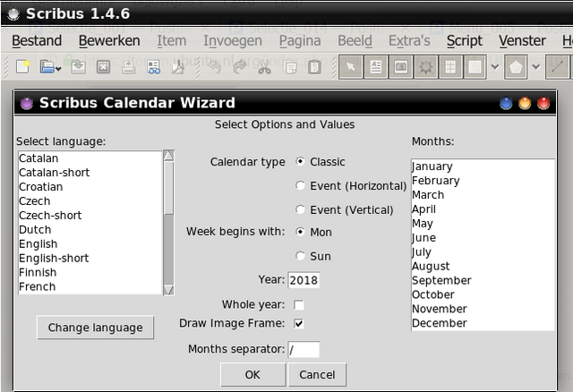Viewport: 573px width, 392px height.
Task: Select June in the Months list
Action: coord(483,237)
